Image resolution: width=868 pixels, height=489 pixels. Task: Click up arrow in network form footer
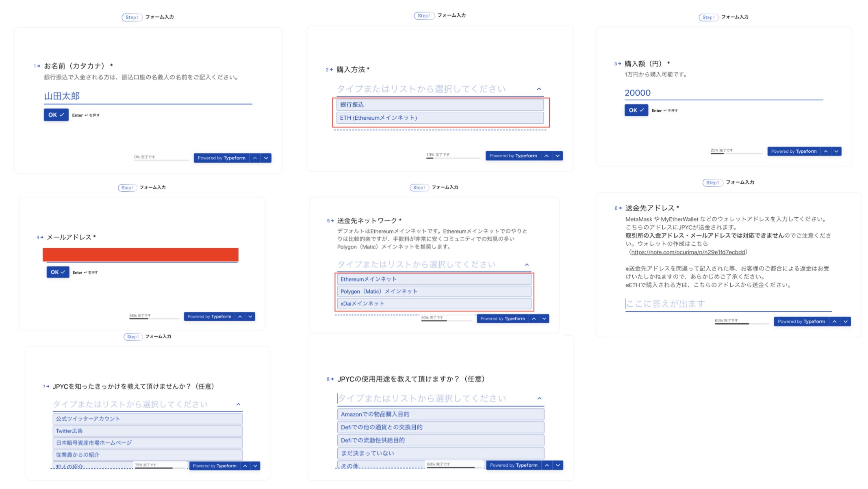534,319
